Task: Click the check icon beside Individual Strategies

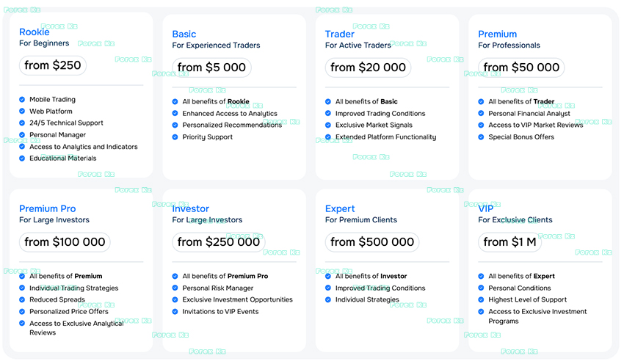Action: [x=328, y=299]
